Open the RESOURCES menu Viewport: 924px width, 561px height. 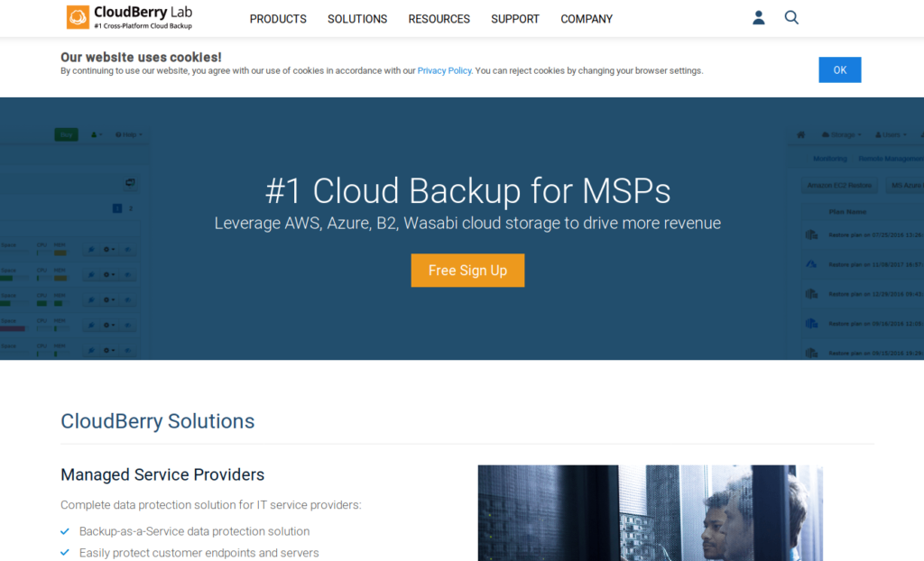(439, 19)
